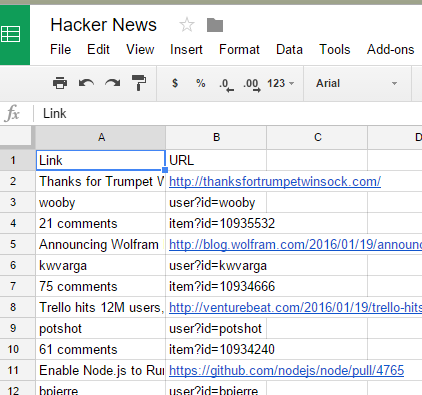Select the user?id=wooby cell
This screenshot has width=422, height=395.
216,203
